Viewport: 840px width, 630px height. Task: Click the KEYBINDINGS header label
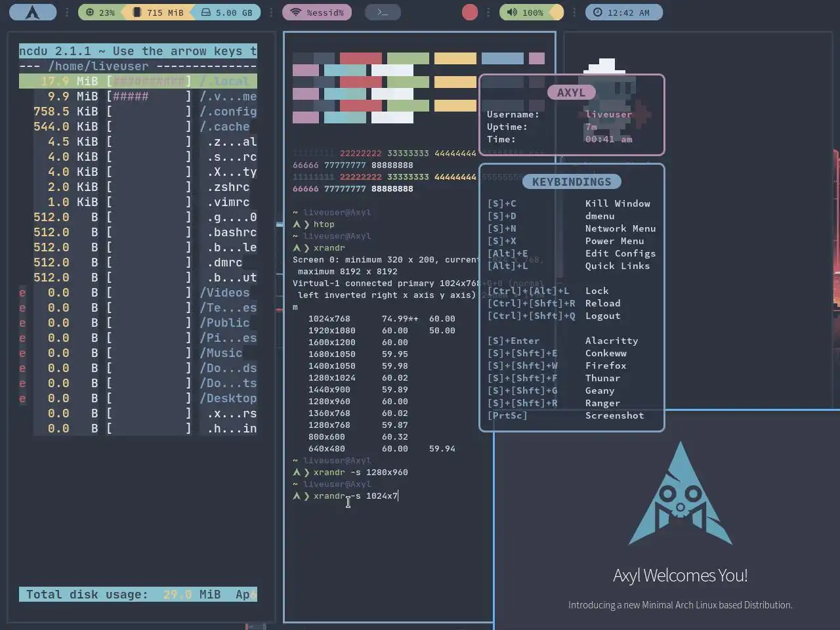tap(572, 182)
